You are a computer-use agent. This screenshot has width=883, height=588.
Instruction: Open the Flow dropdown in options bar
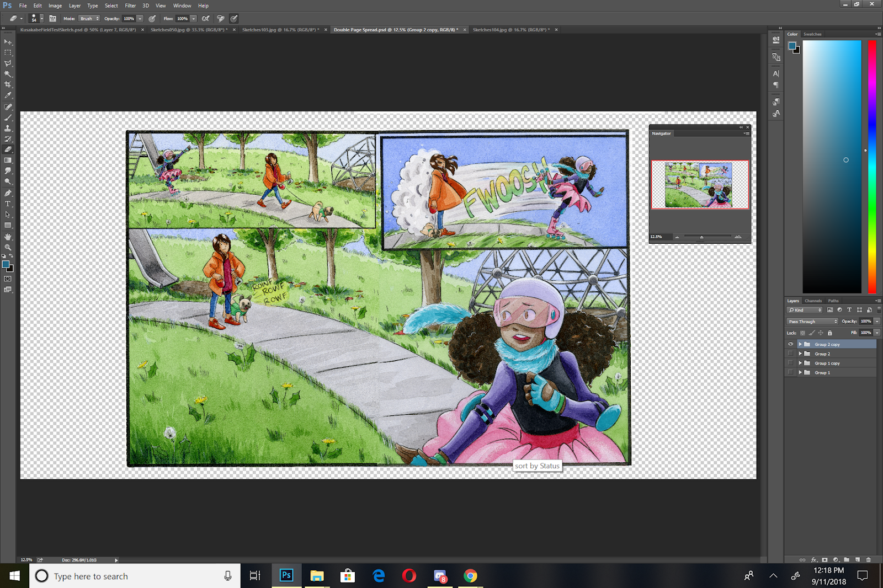tap(194, 19)
